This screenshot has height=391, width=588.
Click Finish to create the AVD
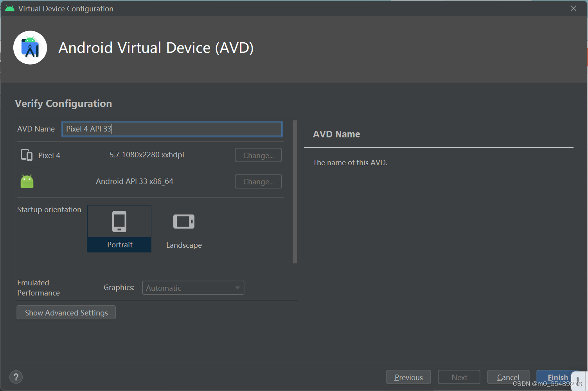pyautogui.click(x=557, y=377)
